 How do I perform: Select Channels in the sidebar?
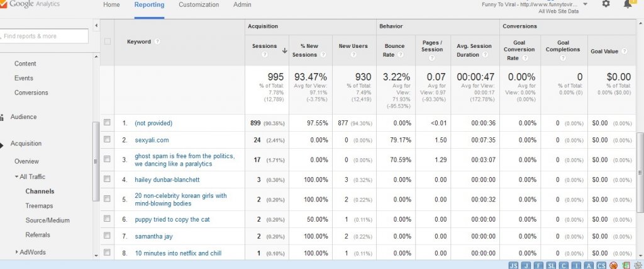pos(40,192)
